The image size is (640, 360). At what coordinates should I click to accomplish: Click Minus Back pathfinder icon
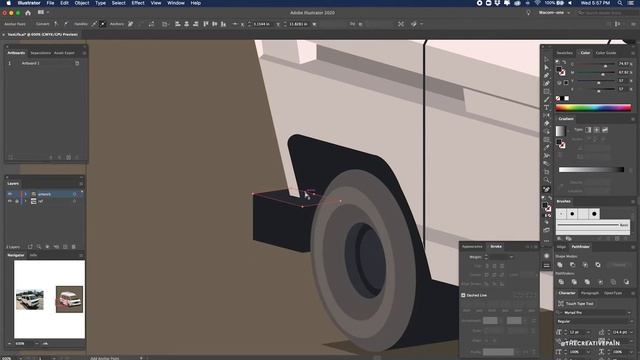pos(626,282)
